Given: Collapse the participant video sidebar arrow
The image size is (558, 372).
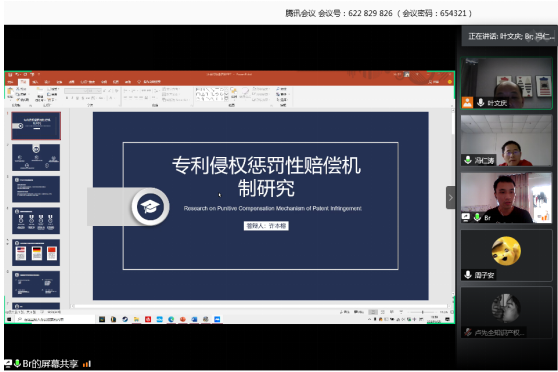Looking at the screenshot, I should tap(450, 197).
